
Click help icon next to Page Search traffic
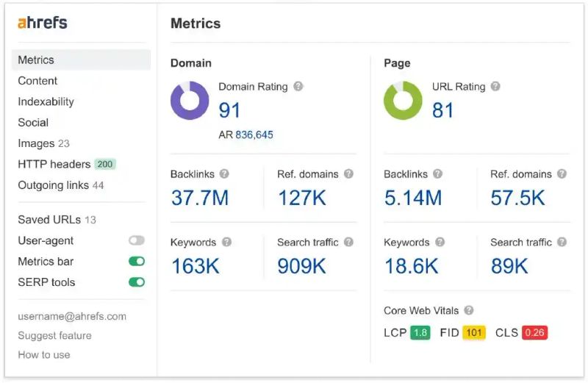[x=562, y=243]
